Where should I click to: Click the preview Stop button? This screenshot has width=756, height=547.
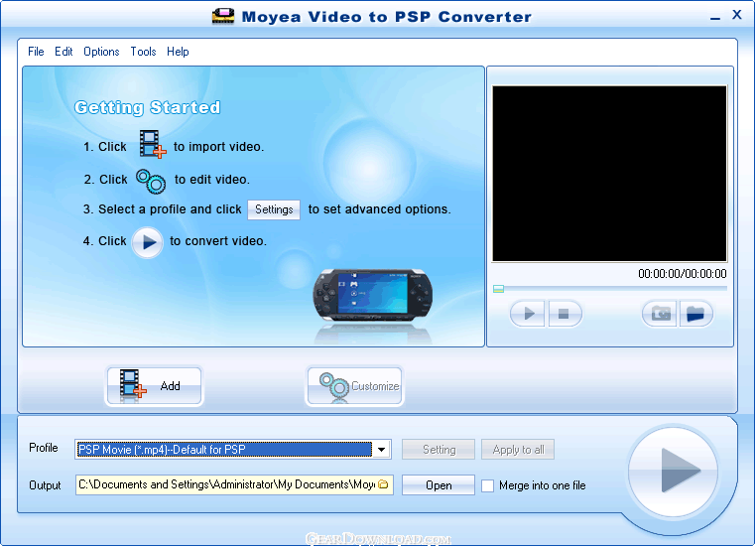tap(564, 314)
